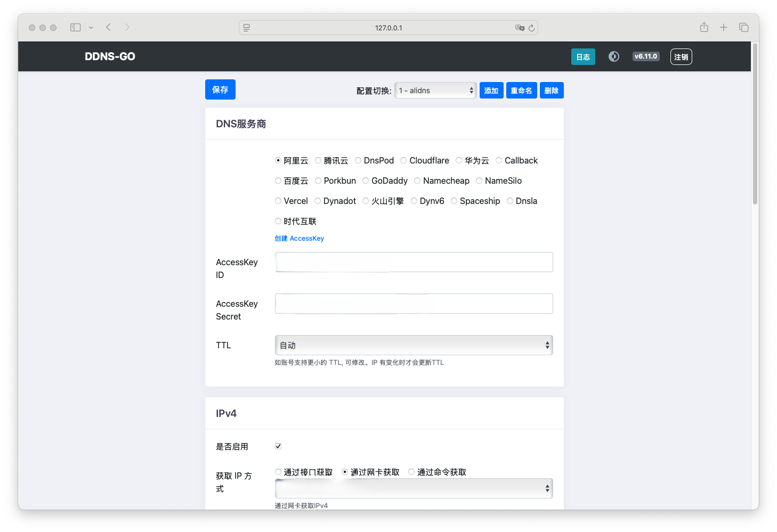This screenshot has width=777, height=532.
Task: Select the Callback radio button
Action: coord(499,160)
